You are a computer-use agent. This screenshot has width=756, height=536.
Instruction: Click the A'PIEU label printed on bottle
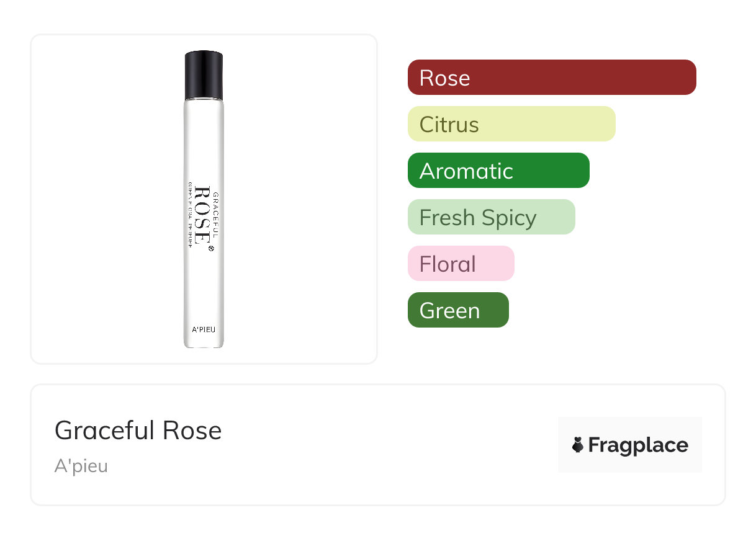(204, 330)
